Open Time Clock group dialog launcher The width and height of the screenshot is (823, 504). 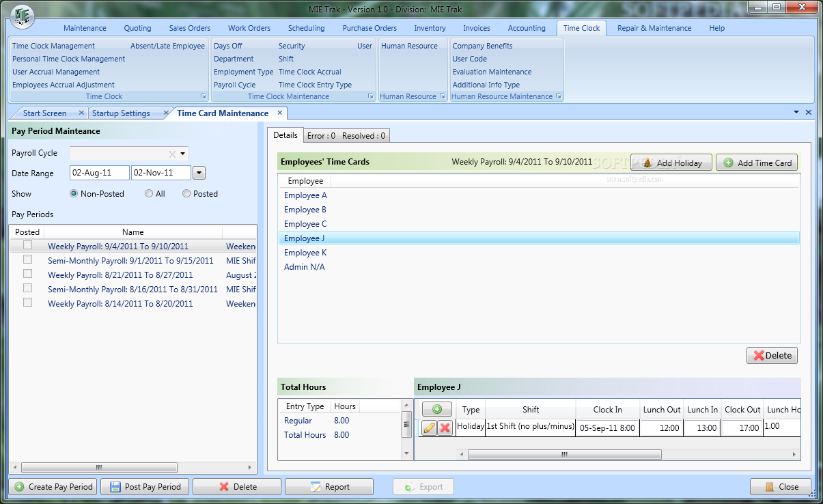pos(203,97)
